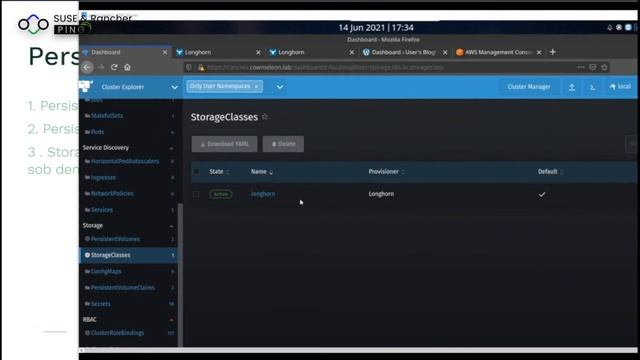Open a new Firefox tab
Viewport: 640px width, 360px height.
[x=553, y=52]
